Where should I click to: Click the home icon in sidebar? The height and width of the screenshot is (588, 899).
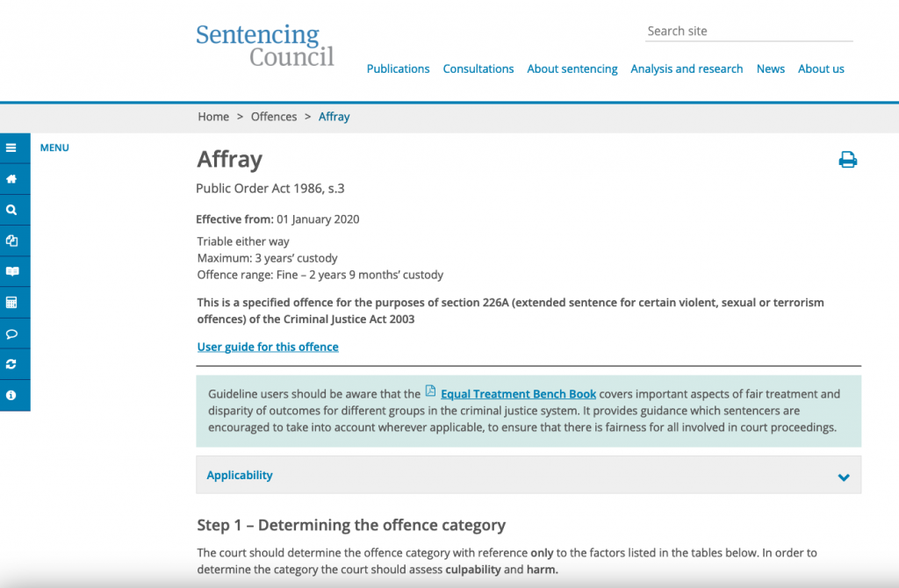(x=11, y=179)
